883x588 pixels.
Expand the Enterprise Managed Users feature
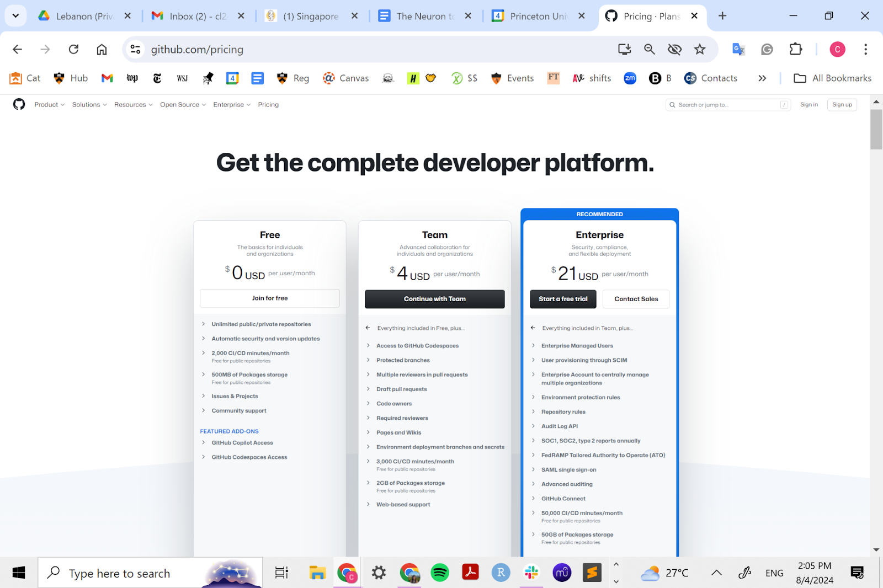(572, 346)
